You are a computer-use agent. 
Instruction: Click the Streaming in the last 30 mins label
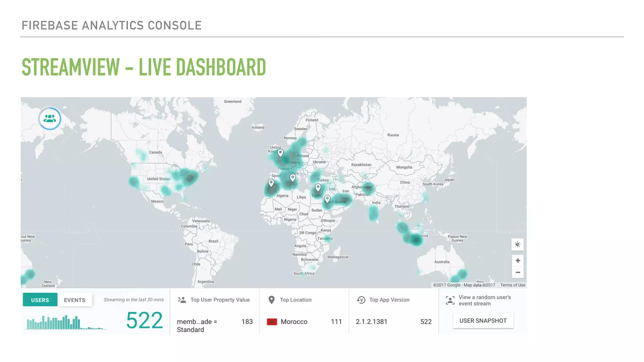pos(134,299)
